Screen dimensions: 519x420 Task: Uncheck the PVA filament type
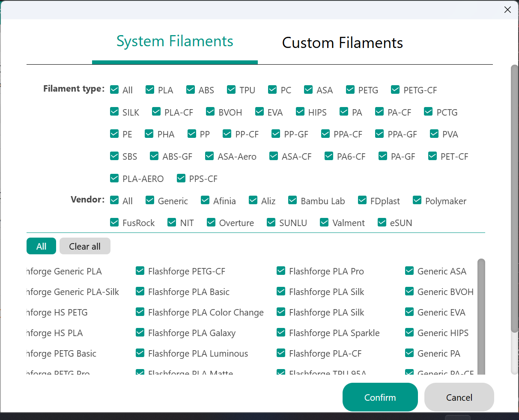pos(434,134)
